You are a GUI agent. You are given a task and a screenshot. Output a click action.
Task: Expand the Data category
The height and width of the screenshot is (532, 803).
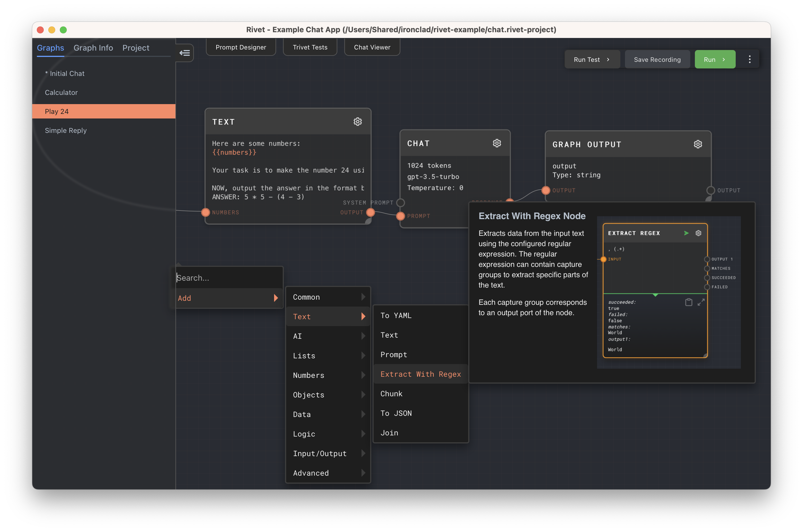328,414
